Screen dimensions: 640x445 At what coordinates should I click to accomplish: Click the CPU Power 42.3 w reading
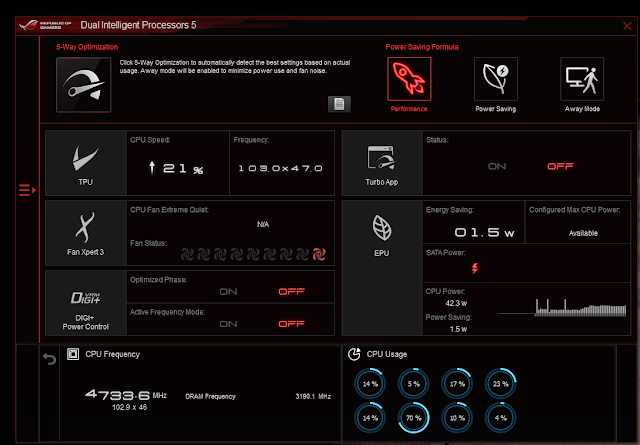click(x=456, y=303)
